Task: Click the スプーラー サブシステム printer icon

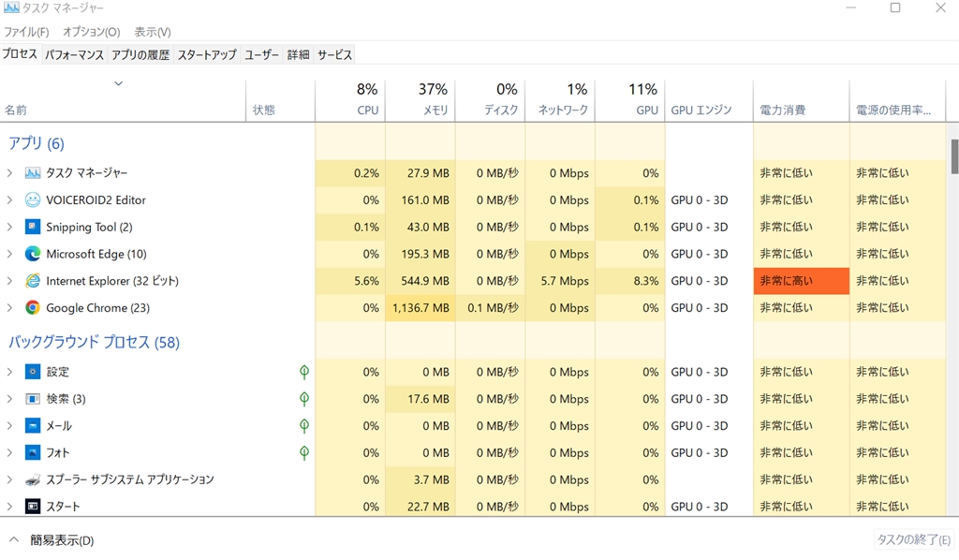Action: [x=33, y=479]
